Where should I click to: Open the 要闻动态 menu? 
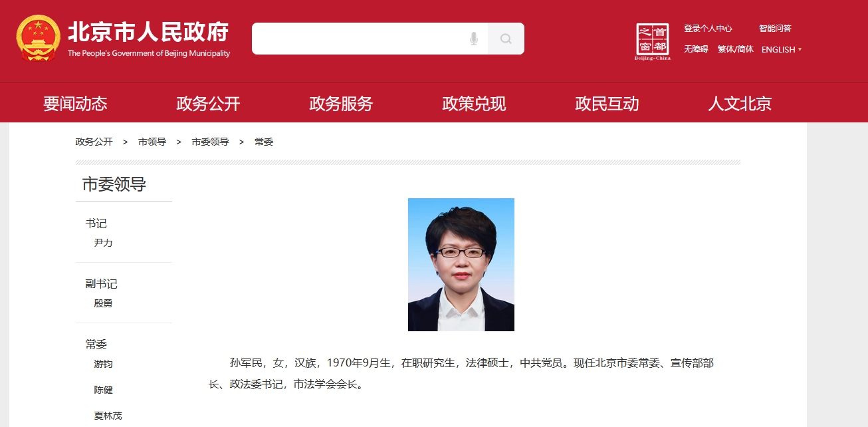point(75,104)
